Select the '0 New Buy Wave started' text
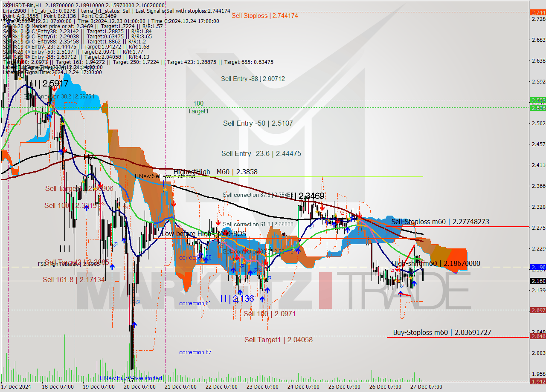The image size is (546, 392). point(131,378)
